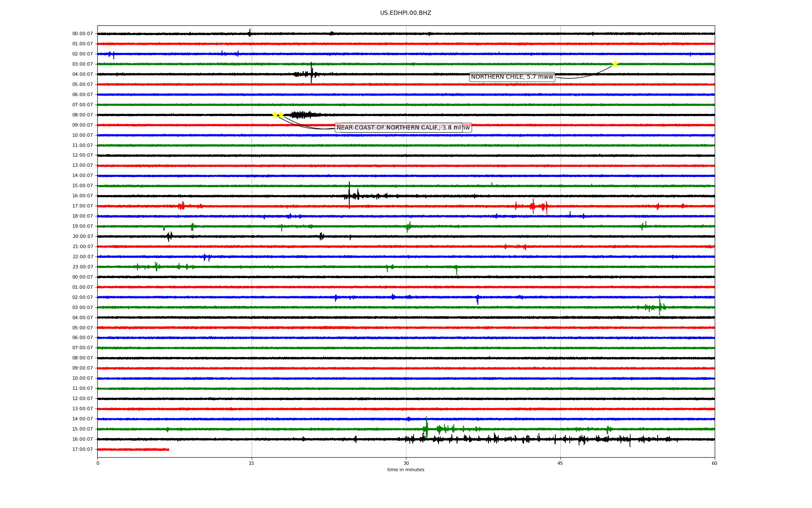Click the 20:00:07 time label
Screen dimensions: 812x508
click(x=82, y=237)
